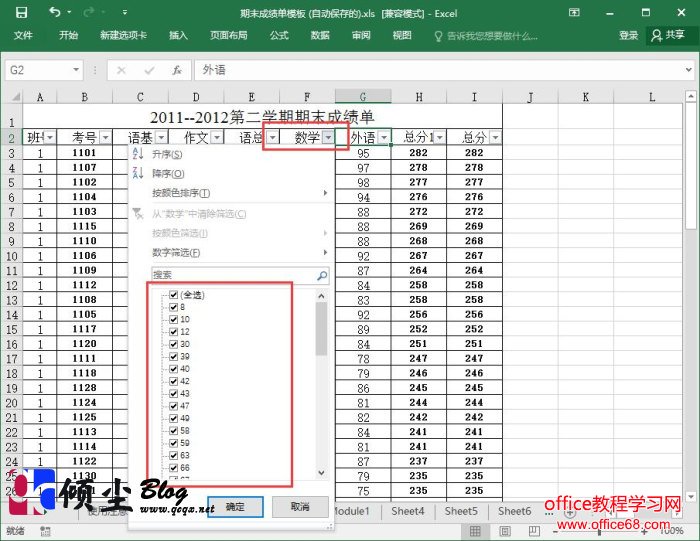Open the 作文 column filter dropdown

[217, 137]
